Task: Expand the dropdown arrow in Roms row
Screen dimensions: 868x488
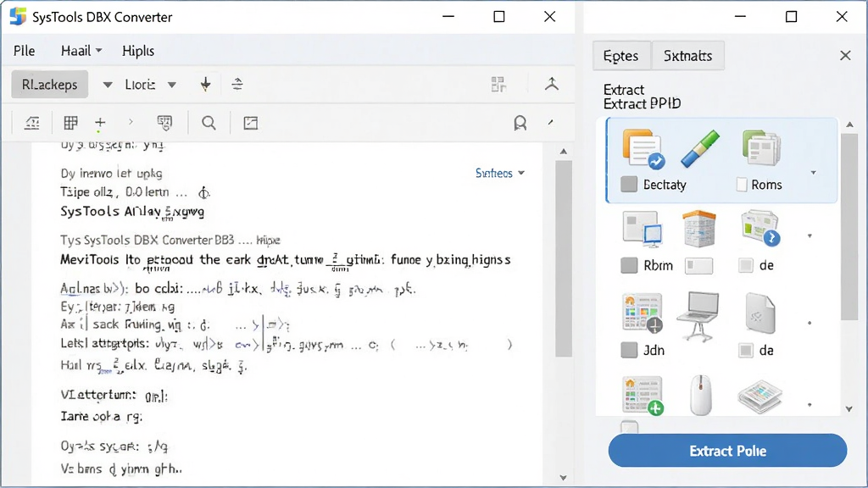Action: click(x=813, y=173)
